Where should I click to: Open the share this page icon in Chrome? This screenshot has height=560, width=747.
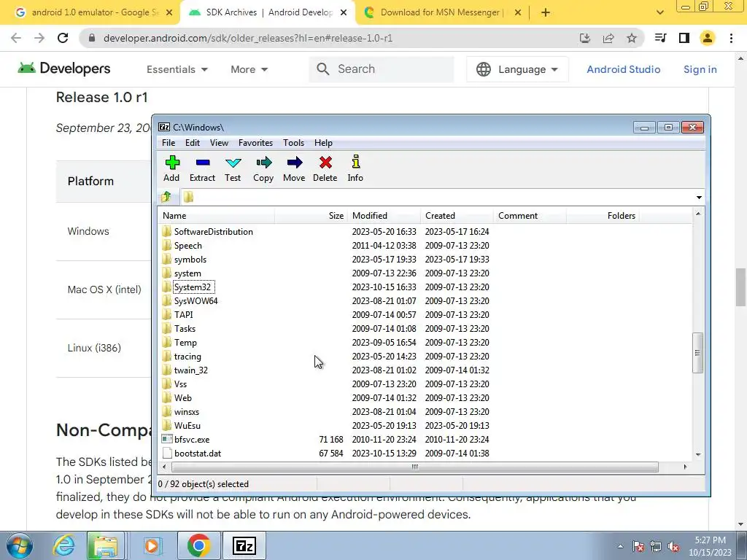tap(608, 38)
